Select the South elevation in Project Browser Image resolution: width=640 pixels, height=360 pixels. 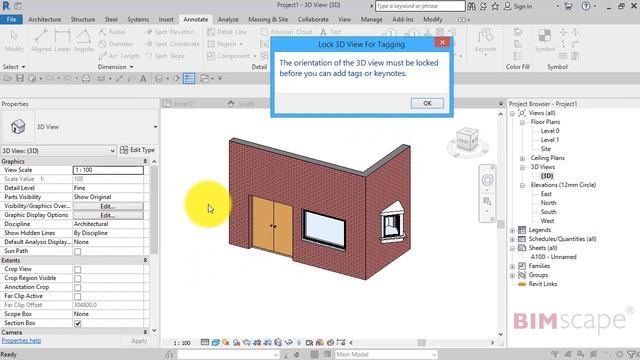548,212
